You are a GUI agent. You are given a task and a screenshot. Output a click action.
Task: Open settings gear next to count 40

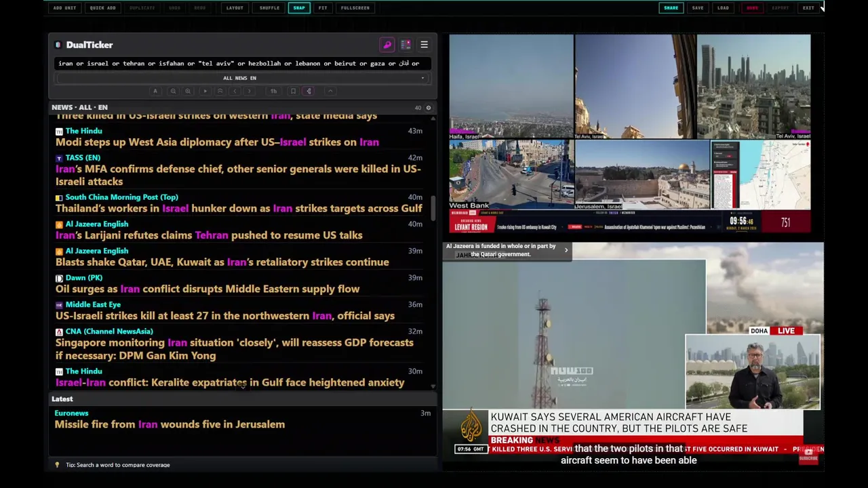[428, 108]
